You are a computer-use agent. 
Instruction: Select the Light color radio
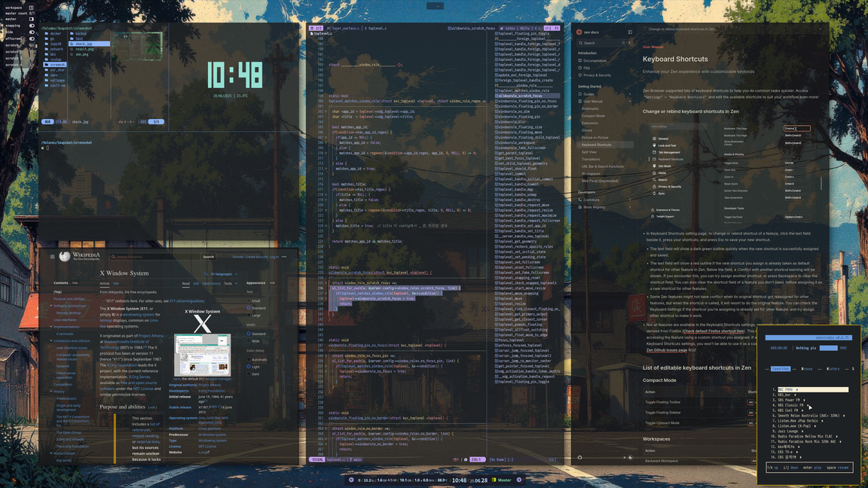[249, 367]
